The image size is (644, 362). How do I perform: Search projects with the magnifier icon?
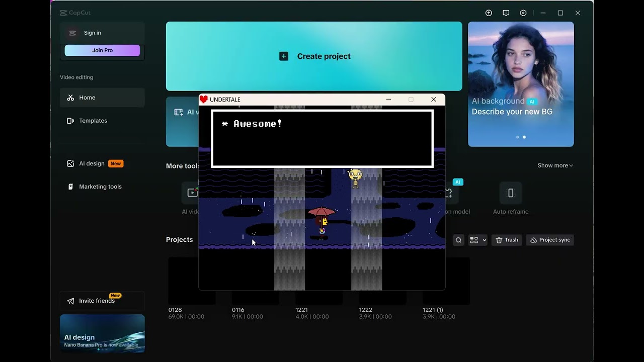(x=458, y=240)
